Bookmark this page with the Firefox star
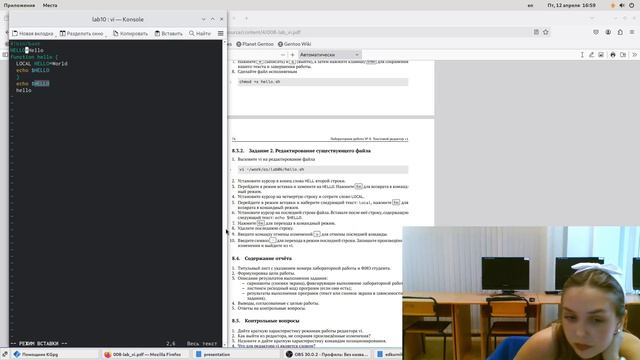640x360 pixels. [x=546, y=32]
